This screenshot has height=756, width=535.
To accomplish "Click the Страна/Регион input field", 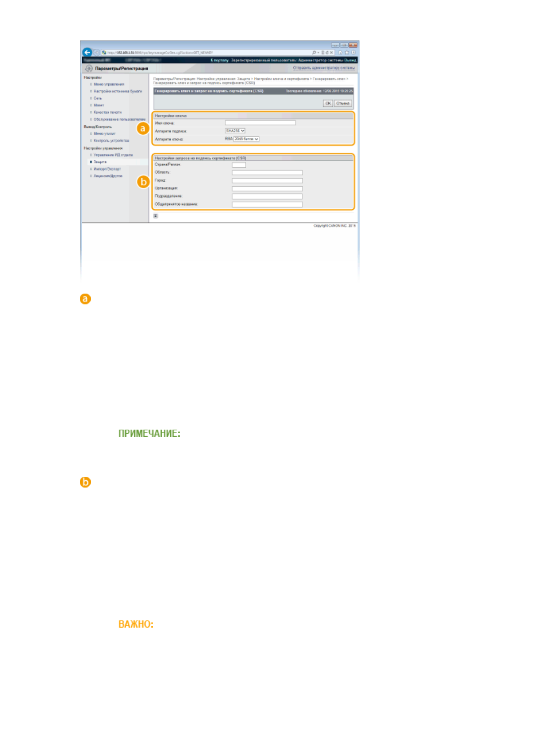I will 239,165.
